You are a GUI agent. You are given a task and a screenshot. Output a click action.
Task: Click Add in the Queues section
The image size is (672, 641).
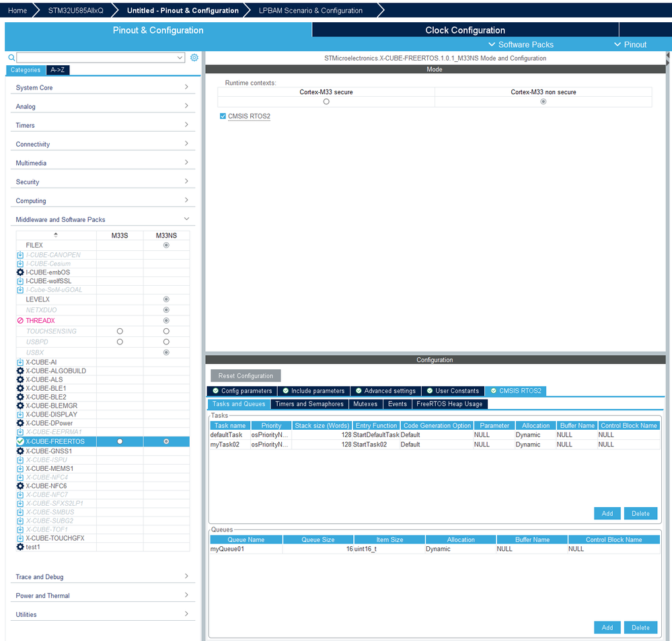pos(607,628)
